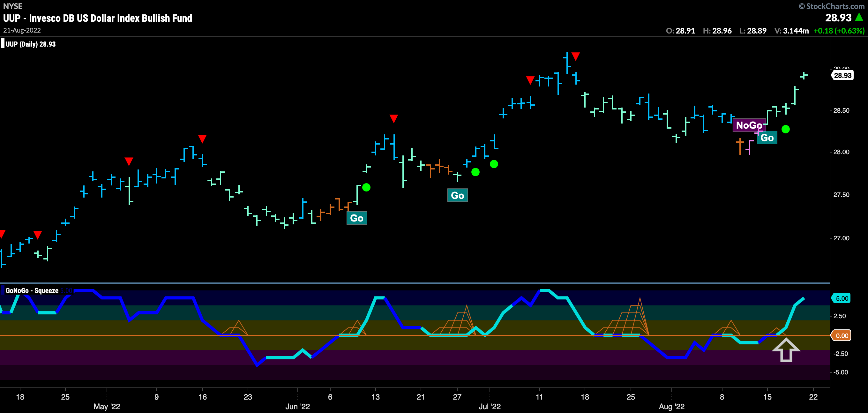Image resolution: width=868 pixels, height=413 pixels.
Task: Click the GoNoGo - Squeeze panel label
Action: click(x=32, y=291)
